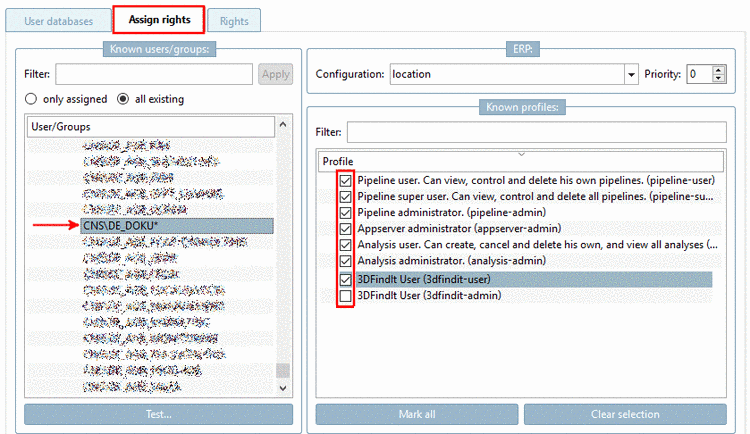This screenshot has width=750, height=434.
Task: Click the Apply filter button
Action: click(276, 74)
